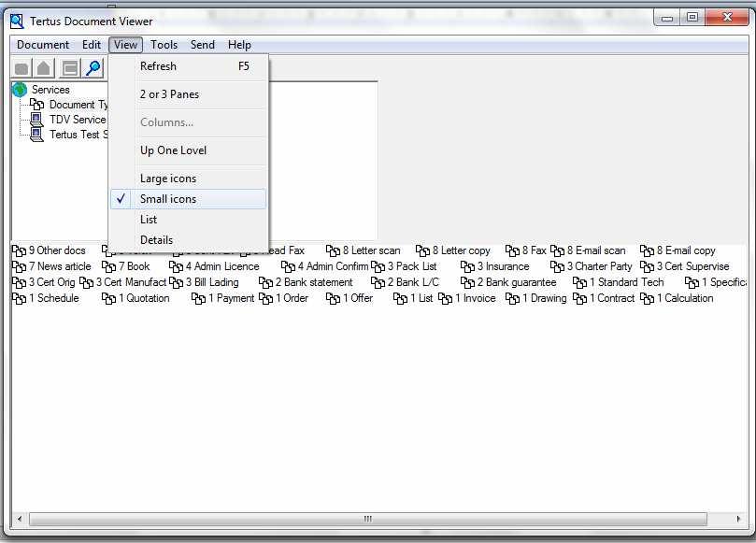
Task: Close the open View menu
Action: pos(125,45)
